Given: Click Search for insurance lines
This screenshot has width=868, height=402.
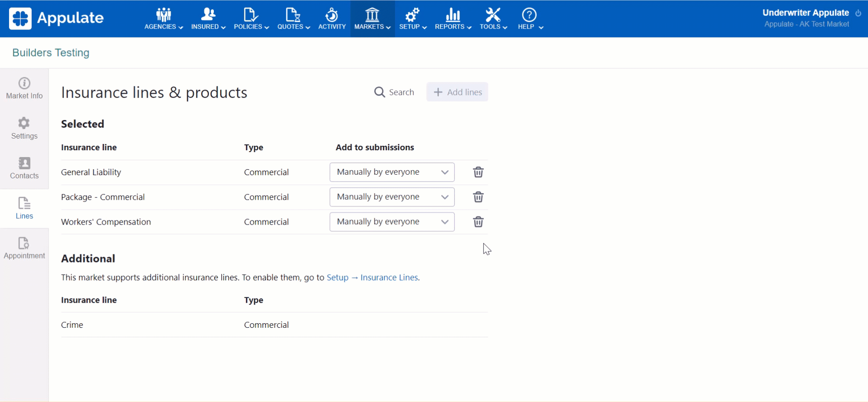Looking at the screenshot, I should [x=394, y=92].
